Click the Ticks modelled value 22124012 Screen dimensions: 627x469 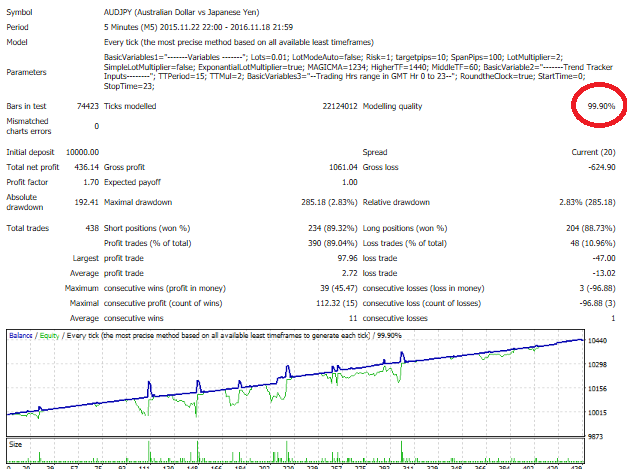click(340, 106)
